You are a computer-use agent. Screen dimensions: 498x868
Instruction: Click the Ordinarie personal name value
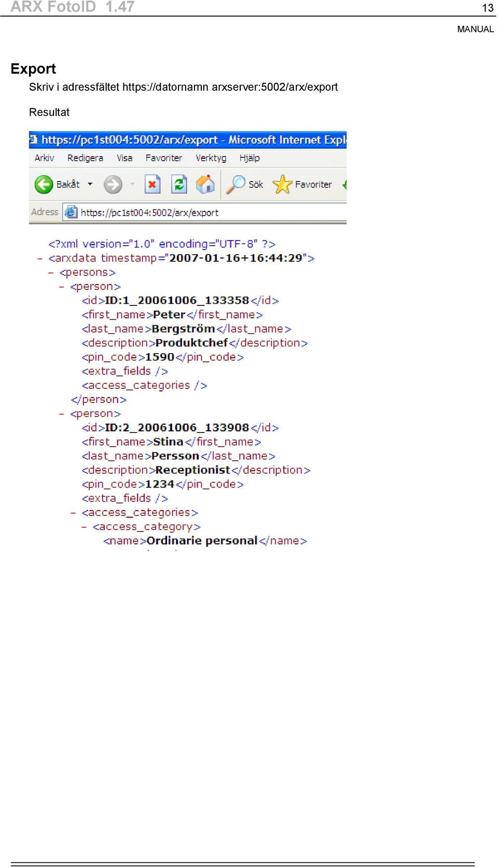point(202,541)
